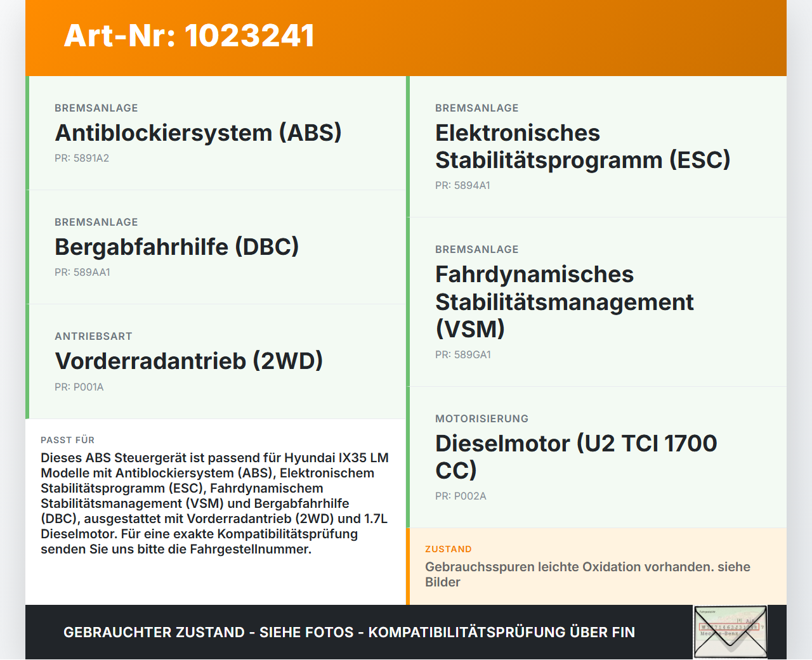Click the PR: P001A code
This screenshot has width=812, height=660.
[x=79, y=387]
